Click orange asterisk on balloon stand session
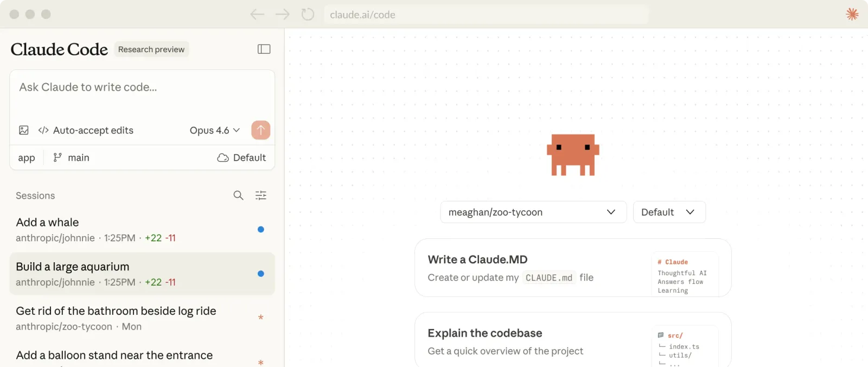The width and height of the screenshot is (868, 367). click(261, 362)
